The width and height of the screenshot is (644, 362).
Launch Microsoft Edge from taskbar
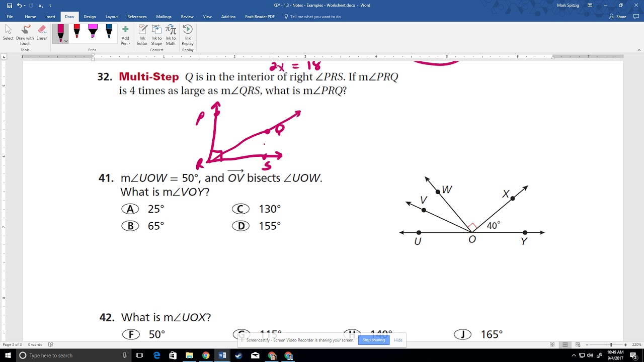coord(156,355)
